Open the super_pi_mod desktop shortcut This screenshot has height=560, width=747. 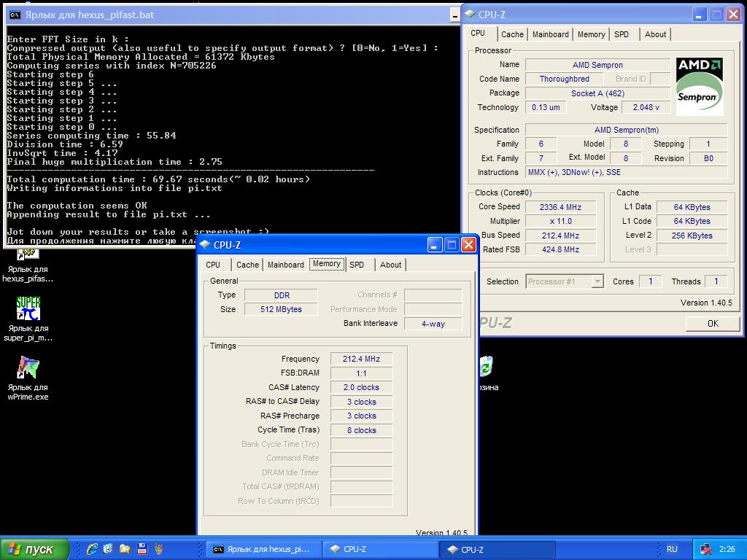pos(28,319)
